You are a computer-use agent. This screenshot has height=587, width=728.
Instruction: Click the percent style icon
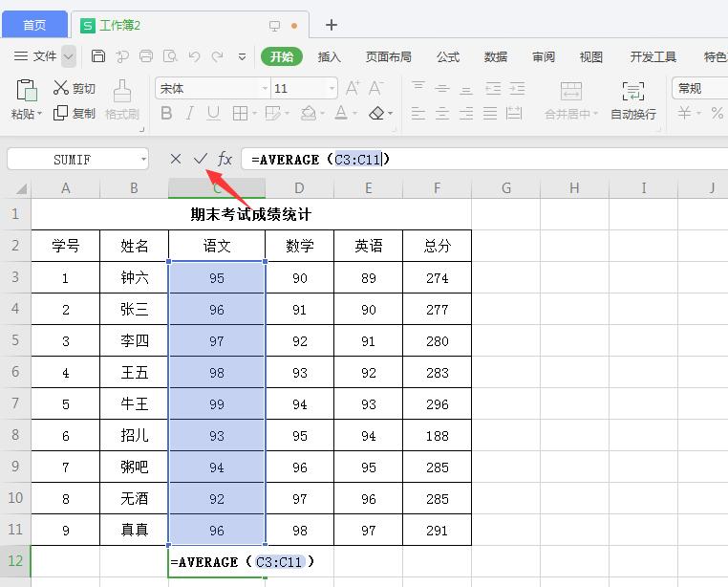[717, 113]
